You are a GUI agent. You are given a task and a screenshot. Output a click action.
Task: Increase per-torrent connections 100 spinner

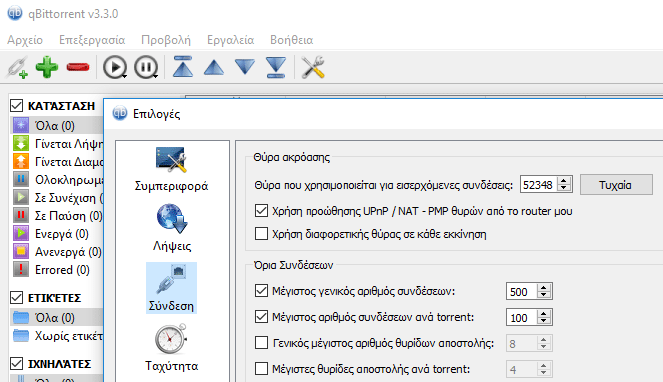[544, 313]
